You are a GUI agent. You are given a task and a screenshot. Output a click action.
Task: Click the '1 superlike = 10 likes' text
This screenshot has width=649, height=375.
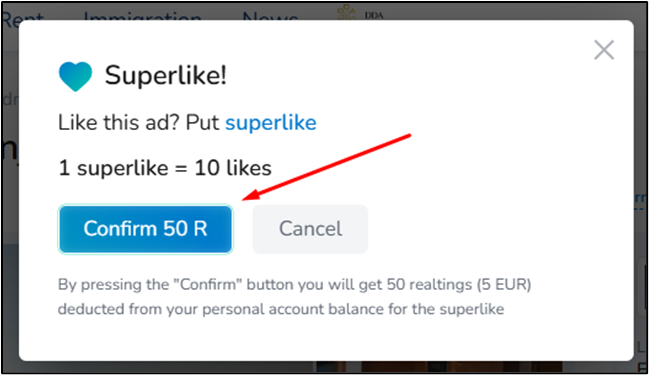tap(165, 168)
